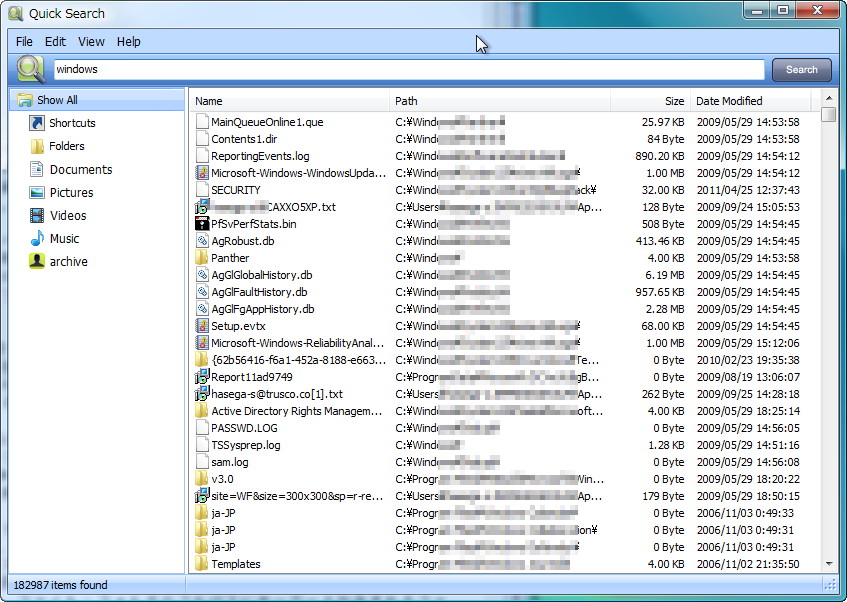
Task: Open the Help menu
Action: [x=129, y=42]
